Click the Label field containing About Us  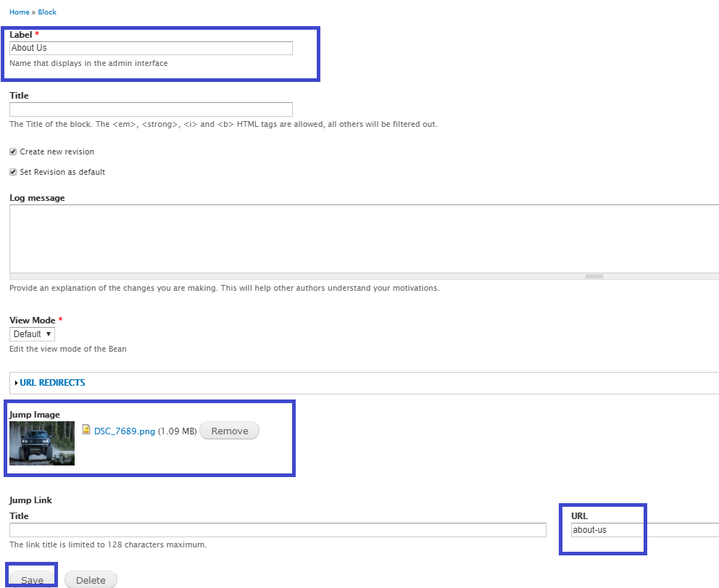[x=151, y=48]
